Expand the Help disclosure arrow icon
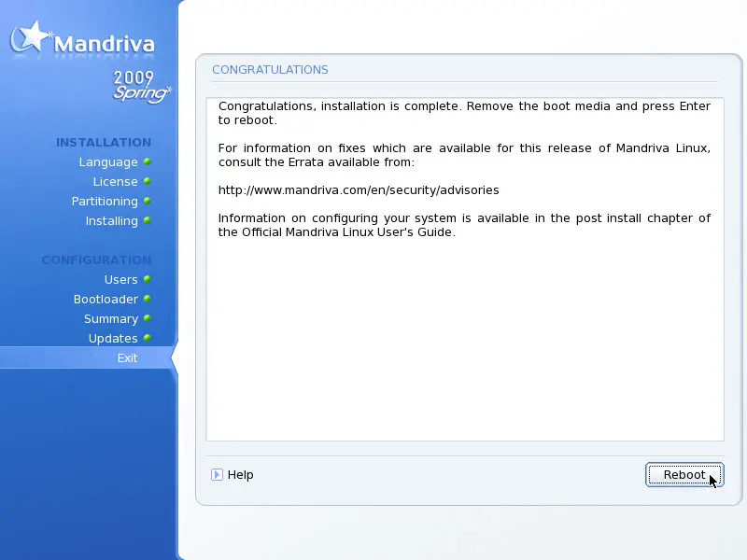Viewport: 747px width, 560px height. [x=217, y=475]
